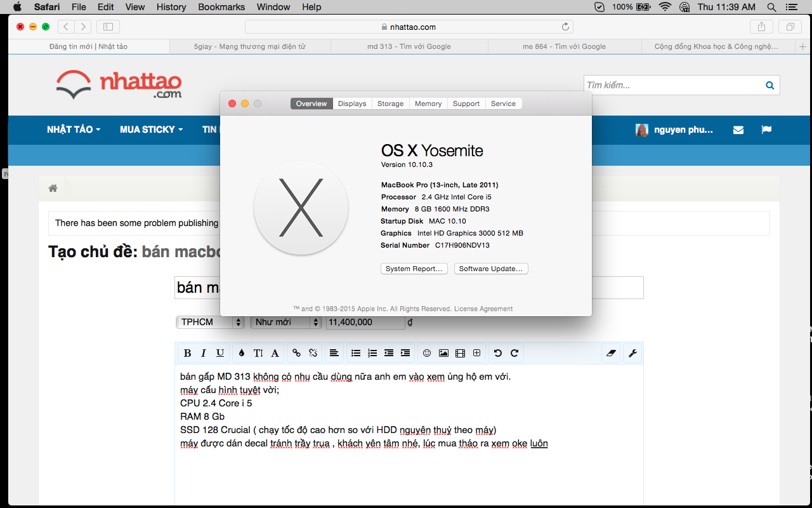Undo the last editor change

click(498, 353)
